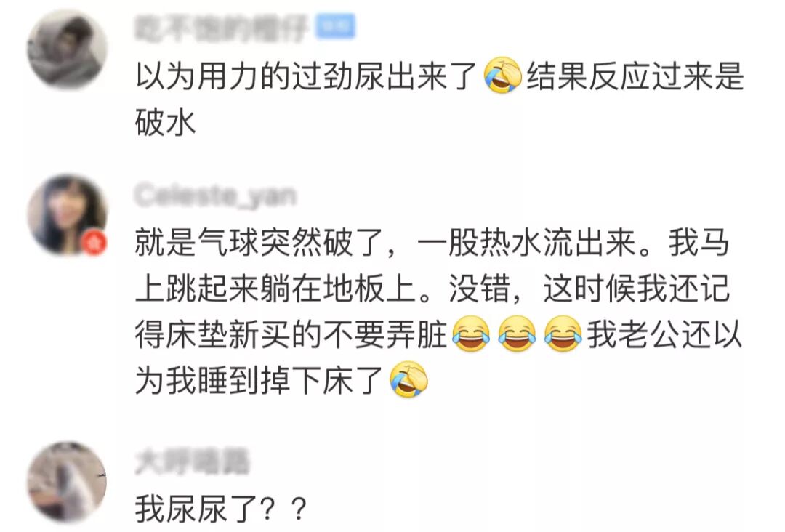Click the first laughing emoji after 不要弄脏

[x=471, y=334]
